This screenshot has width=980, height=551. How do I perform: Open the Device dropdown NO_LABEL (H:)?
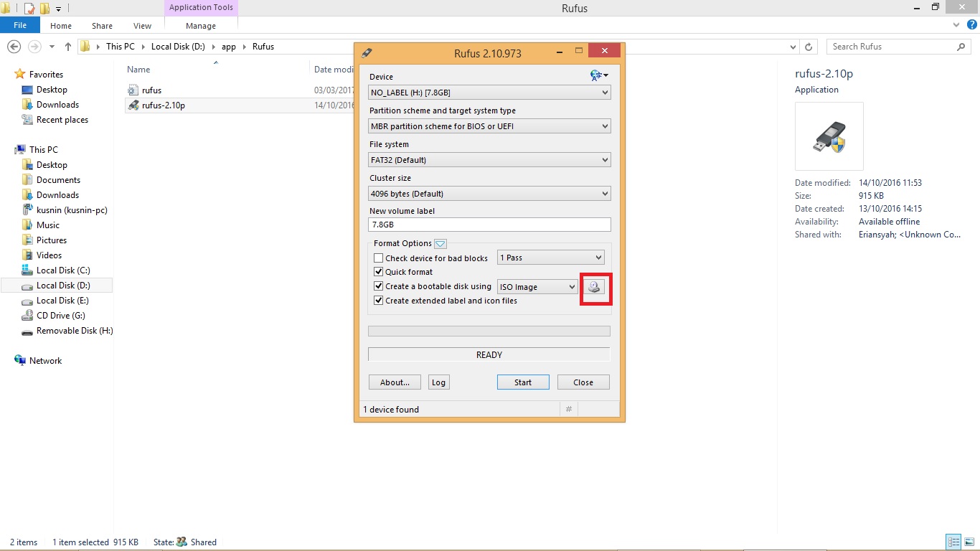tap(490, 93)
